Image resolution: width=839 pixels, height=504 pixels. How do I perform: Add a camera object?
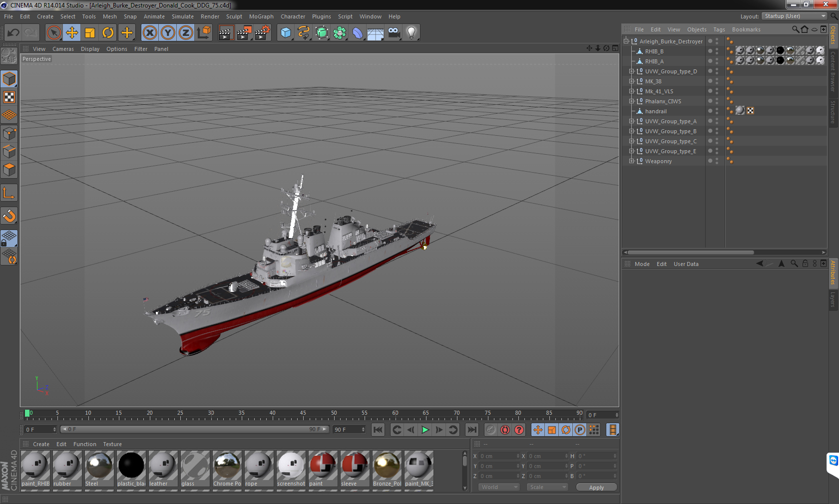point(394,33)
